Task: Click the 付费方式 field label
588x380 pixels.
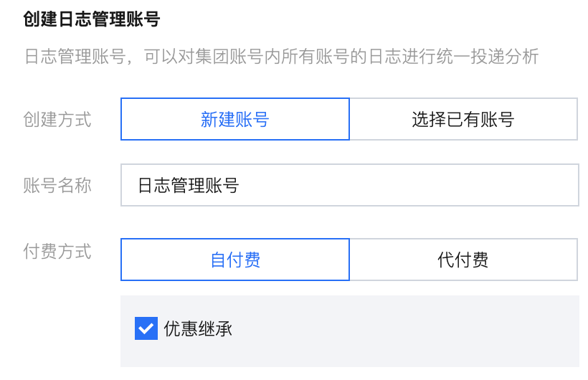Action: pos(57,252)
